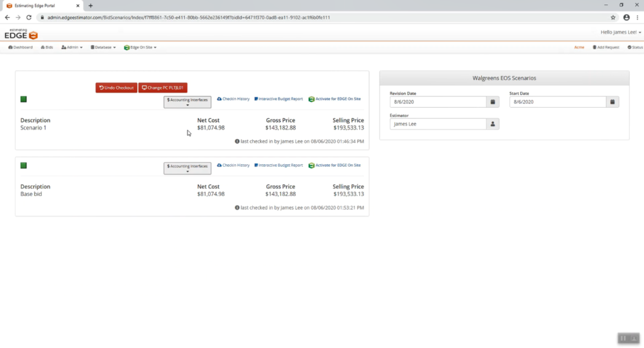Click pause control at bottom right
Image resolution: width=644 pixels, height=348 pixels.
point(624,338)
